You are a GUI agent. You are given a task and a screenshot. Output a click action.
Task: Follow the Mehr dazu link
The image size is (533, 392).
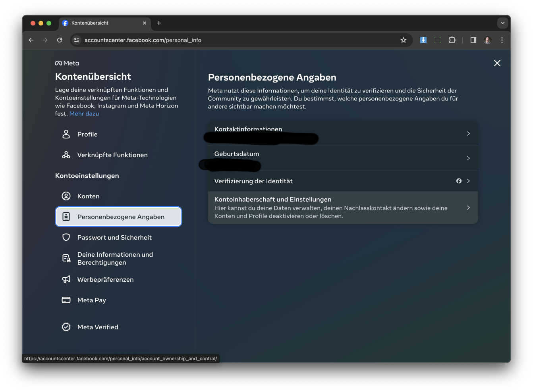point(84,113)
